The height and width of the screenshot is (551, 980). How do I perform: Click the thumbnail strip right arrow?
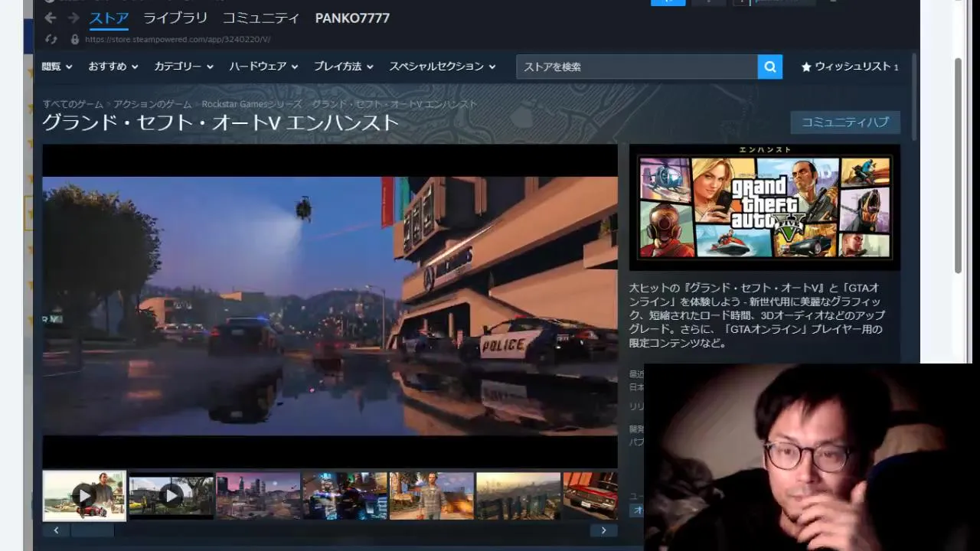[x=603, y=530]
